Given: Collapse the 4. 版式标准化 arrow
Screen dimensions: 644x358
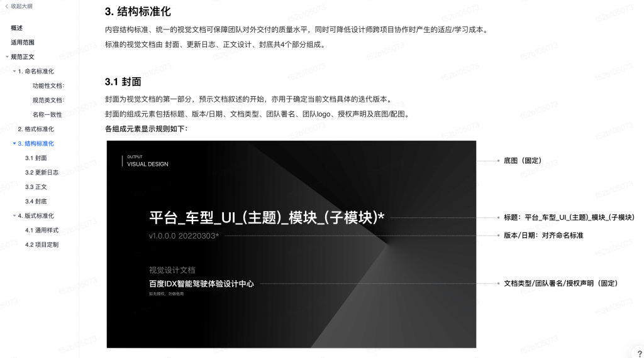Looking at the screenshot, I should pyautogui.click(x=14, y=215).
